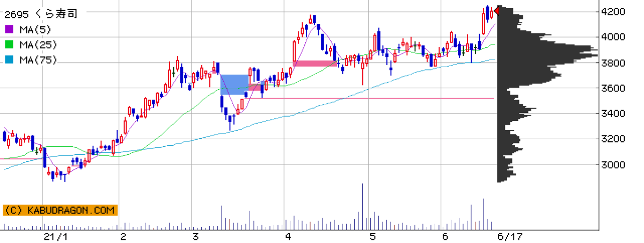The width and height of the screenshot is (644, 243).
Task: Click the MA(25) legend label
Action: coord(38,45)
